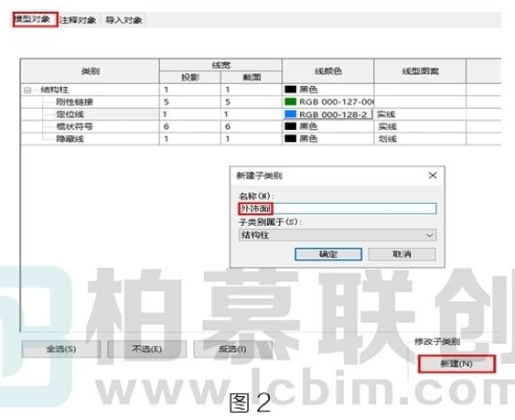This screenshot has height=420, width=515.
Task: Select the 结构柱 category row
Action: coord(54,90)
